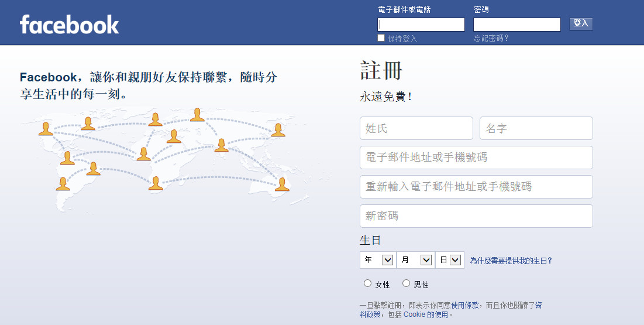
Task: Focus the 密碼 login field
Action: (x=517, y=25)
